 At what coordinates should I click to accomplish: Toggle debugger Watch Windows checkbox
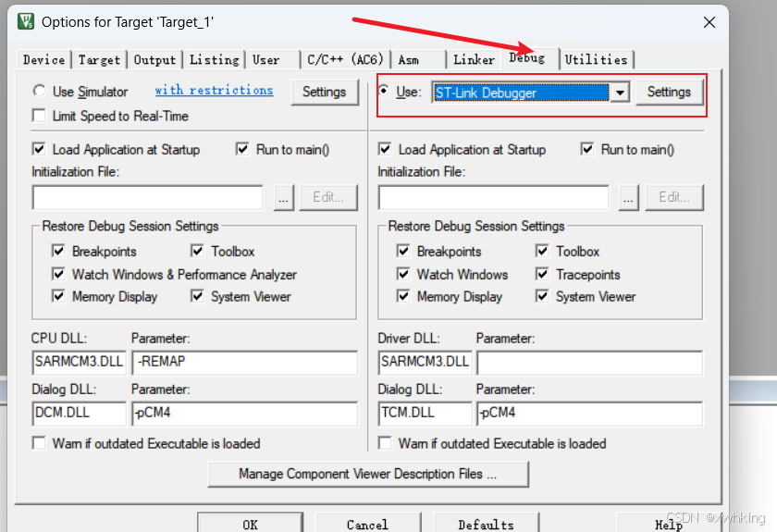pyautogui.click(x=403, y=274)
